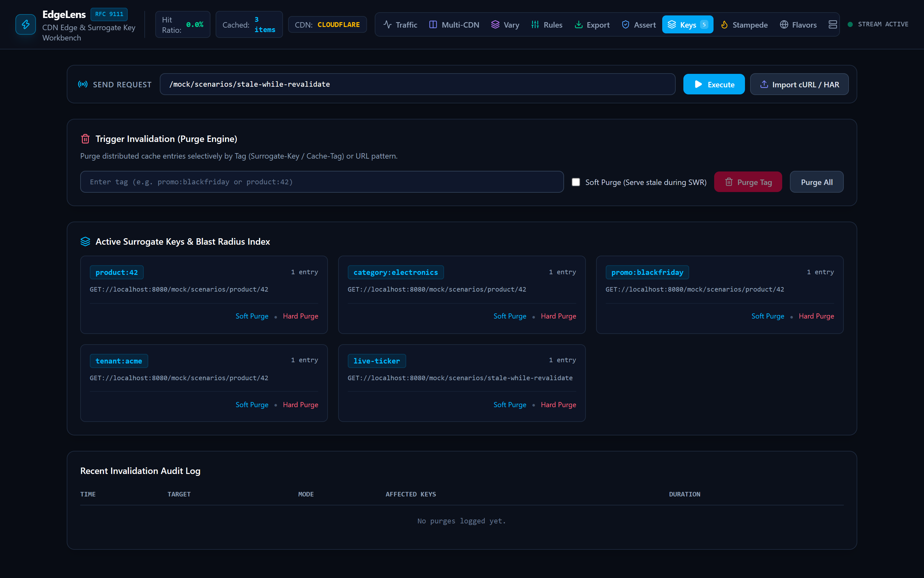Open the Vary tab

click(x=505, y=24)
